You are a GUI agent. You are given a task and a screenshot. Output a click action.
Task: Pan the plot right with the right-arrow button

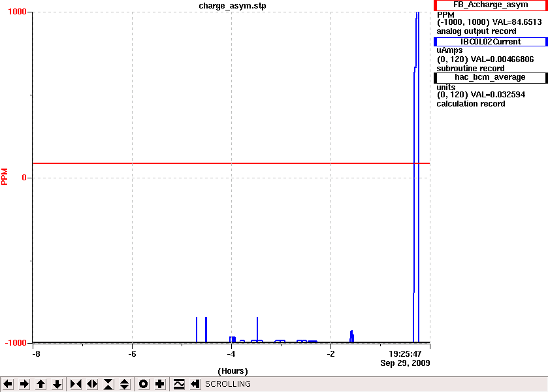(24, 384)
